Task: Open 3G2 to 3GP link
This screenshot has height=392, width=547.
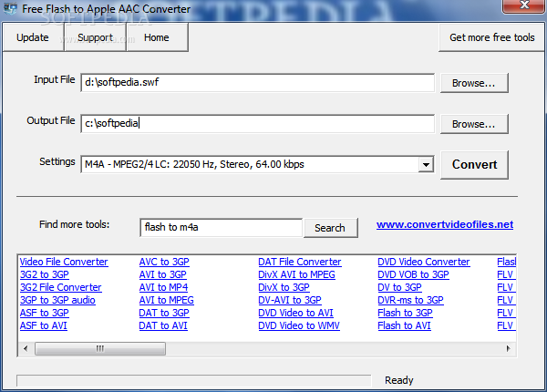Action: 45,274
